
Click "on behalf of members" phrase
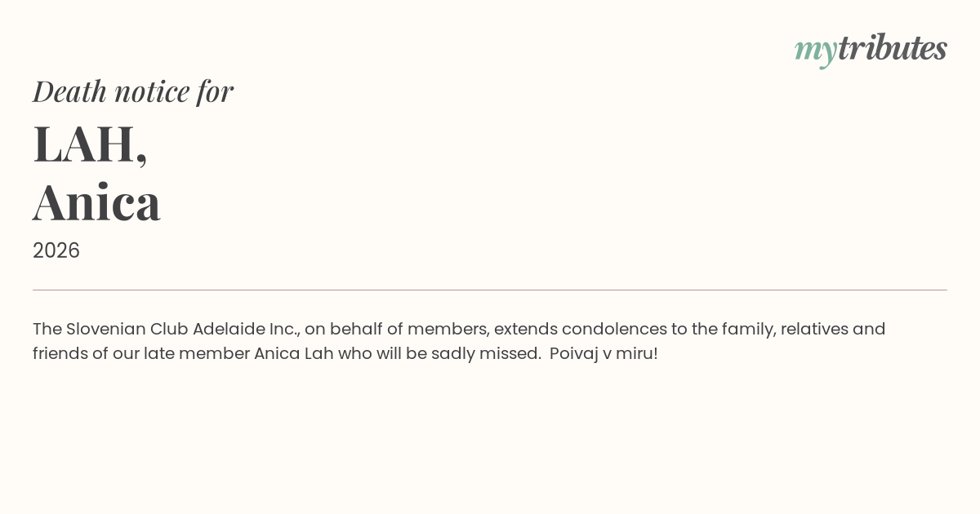(396, 329)
